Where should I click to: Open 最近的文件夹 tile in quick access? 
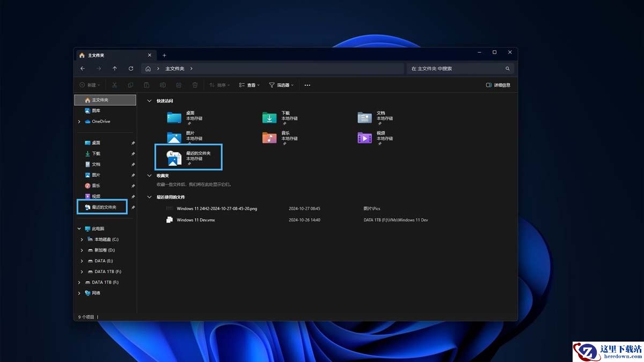pos(188,157)
